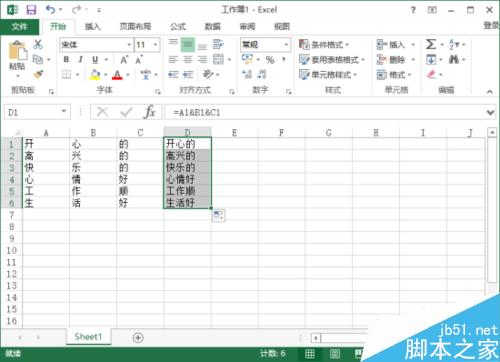Open Cell Styles menu

click(328, 74)
